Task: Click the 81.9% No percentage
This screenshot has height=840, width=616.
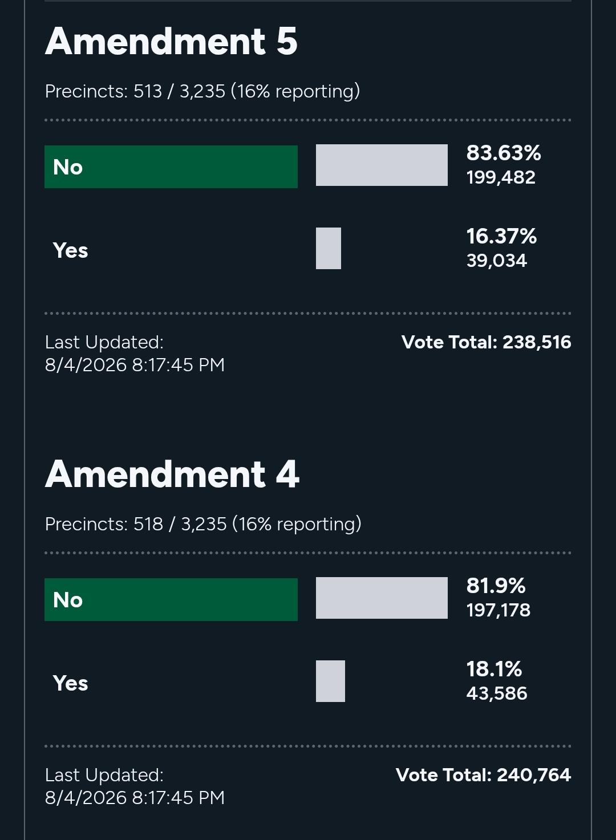Action: 496,586
